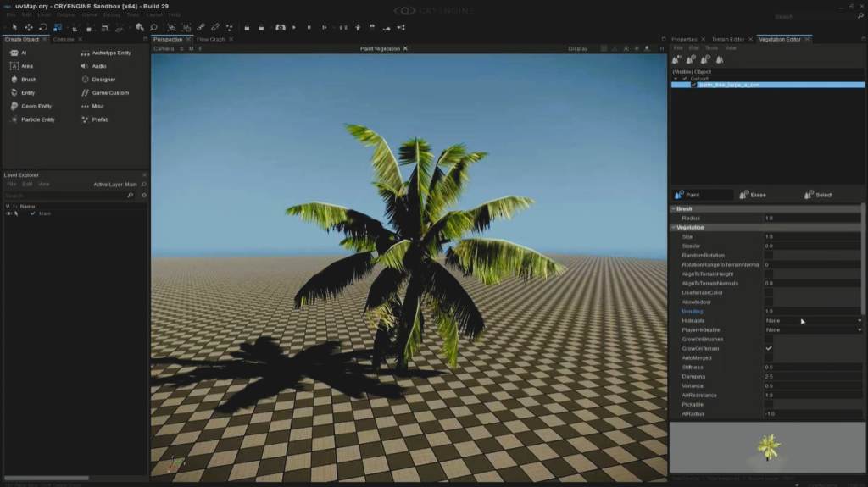Click the Select vegetation button
Image resolution: width=868 pixels, height=487 pixels.
817,195
